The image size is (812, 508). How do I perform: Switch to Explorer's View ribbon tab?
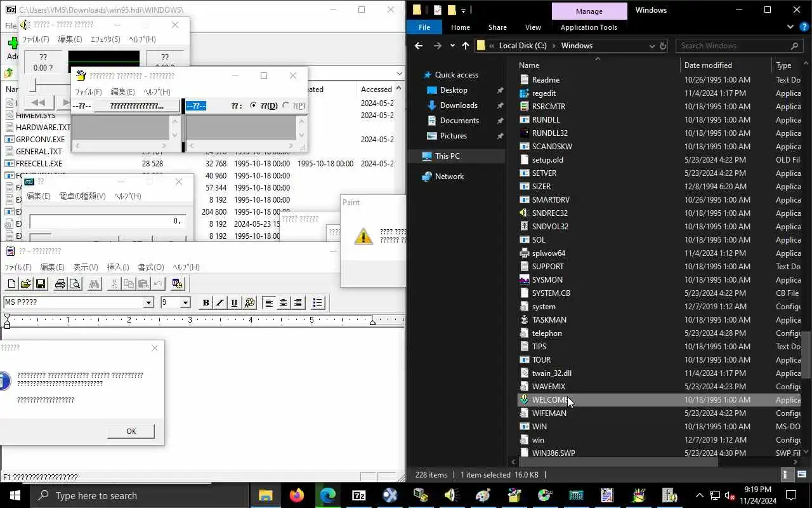(x=533, y=27)
